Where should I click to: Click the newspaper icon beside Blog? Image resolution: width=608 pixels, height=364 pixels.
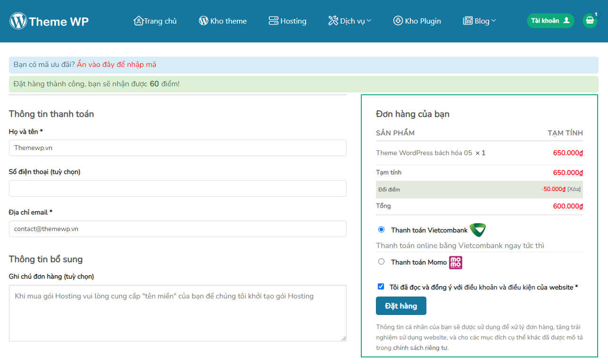tap(468, 21)
